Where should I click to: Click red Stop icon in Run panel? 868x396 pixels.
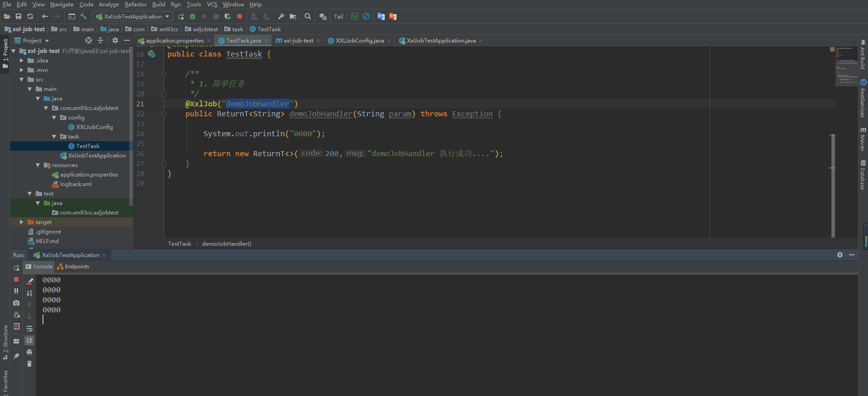[16, 279]
